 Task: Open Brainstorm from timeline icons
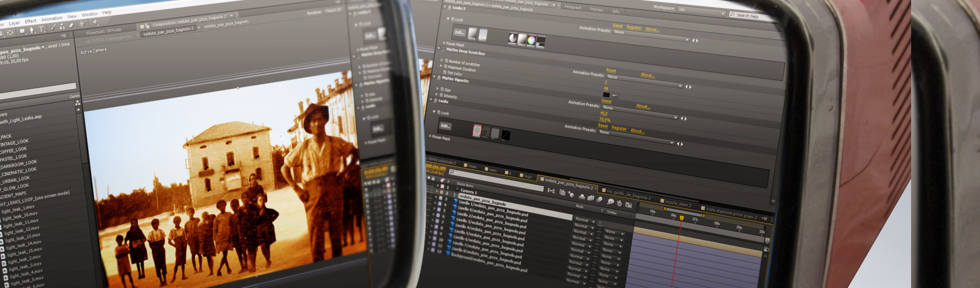(x=610, y=201)
